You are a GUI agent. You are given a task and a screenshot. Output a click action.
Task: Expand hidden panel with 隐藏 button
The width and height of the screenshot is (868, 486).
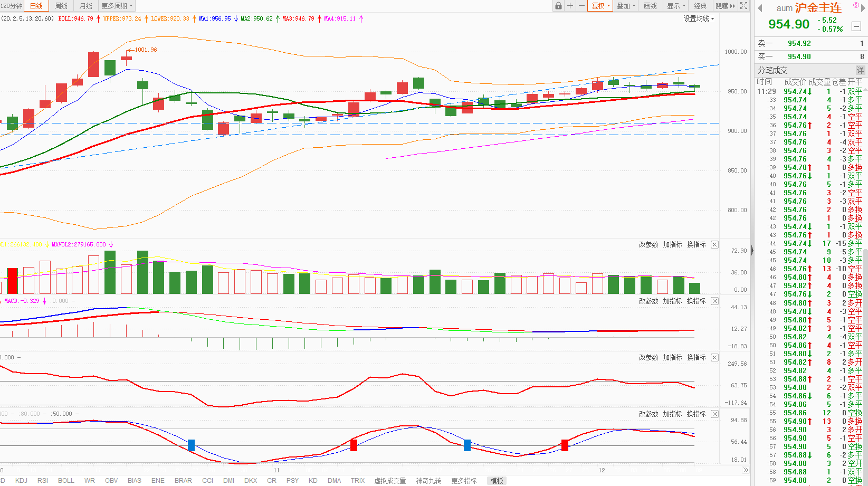pos(725,6)
